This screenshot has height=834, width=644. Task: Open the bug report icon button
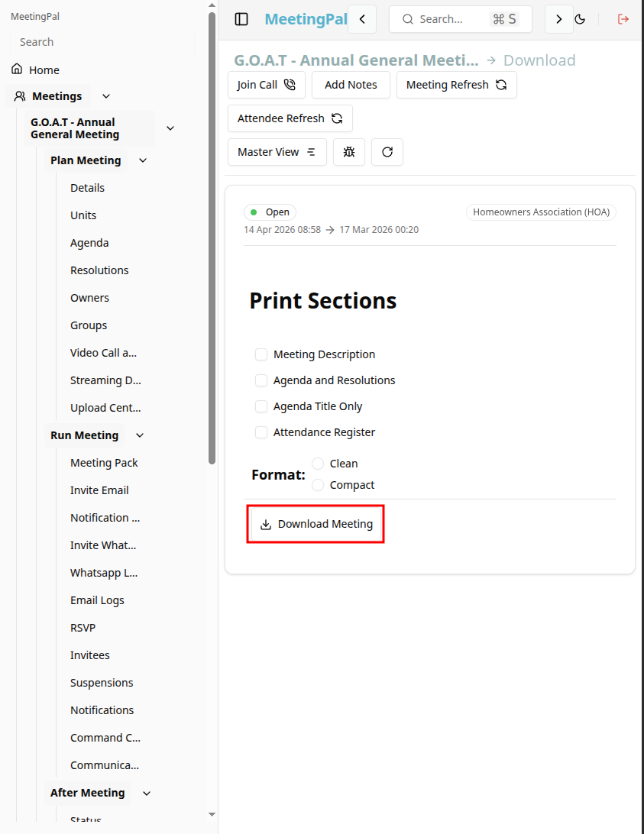pyautogui.click(x=349, y=152)
